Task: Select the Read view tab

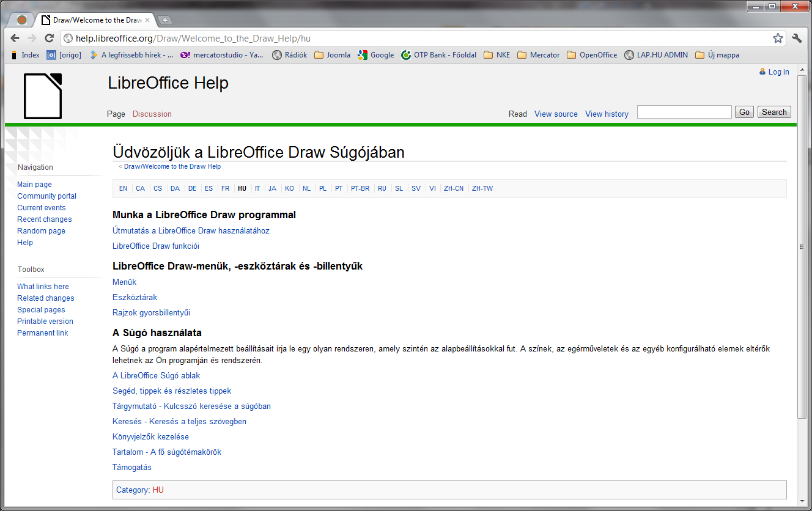Action: pos(517,114)
